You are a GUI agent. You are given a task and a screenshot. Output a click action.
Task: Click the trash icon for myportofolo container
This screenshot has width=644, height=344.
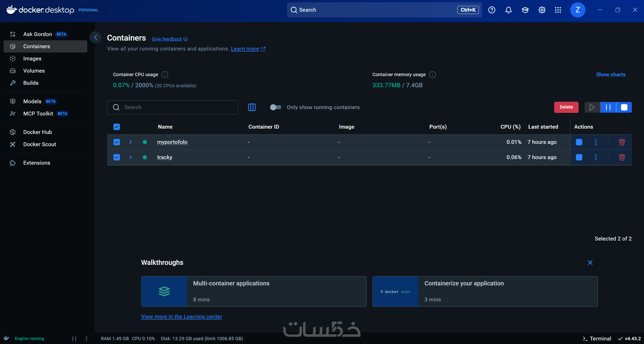622,142
